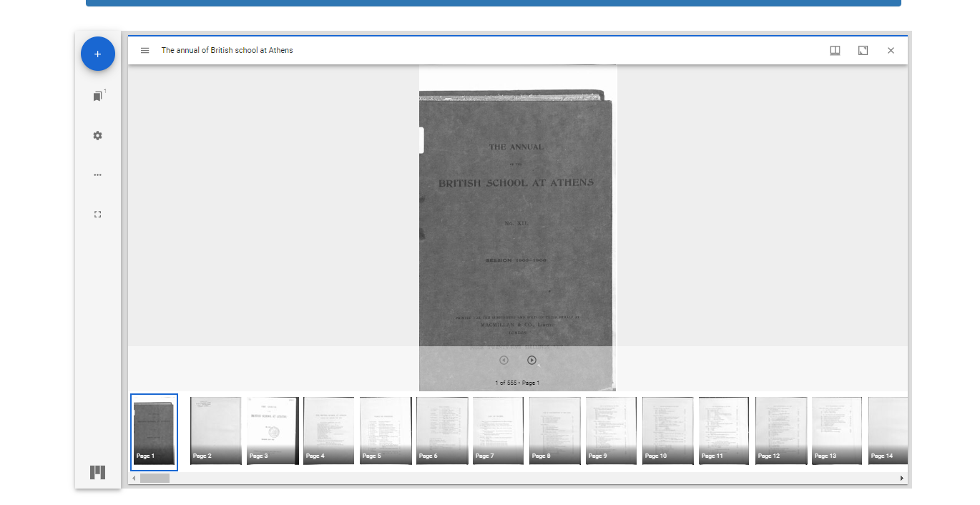Toggle workspace full screen mode

point(98,214)
